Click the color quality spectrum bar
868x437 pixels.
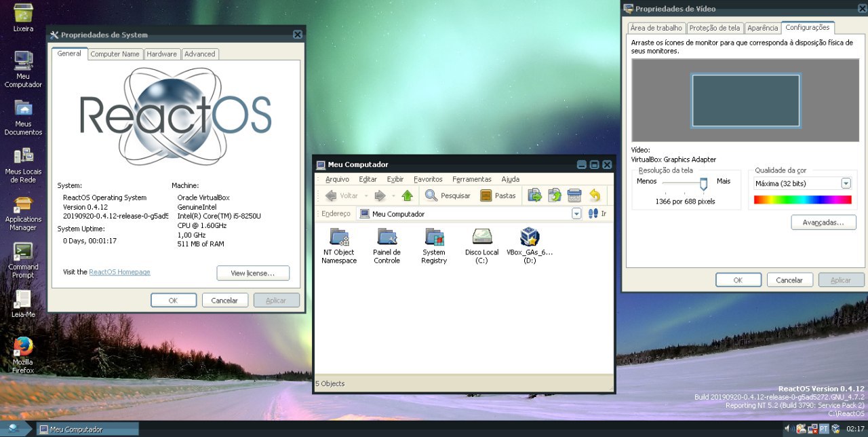[802, 200]
